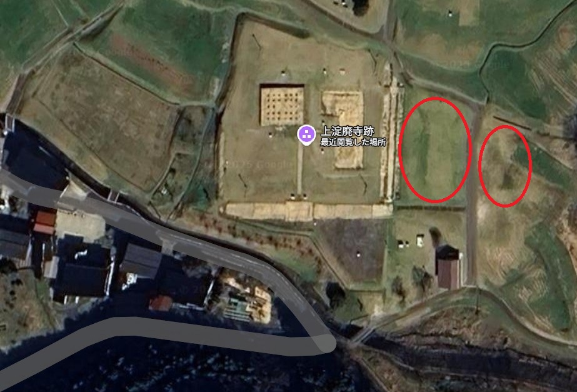Open the 上淀廃寺跡 place label
This screenshot has height=392, width=577.
click(348, 131)
